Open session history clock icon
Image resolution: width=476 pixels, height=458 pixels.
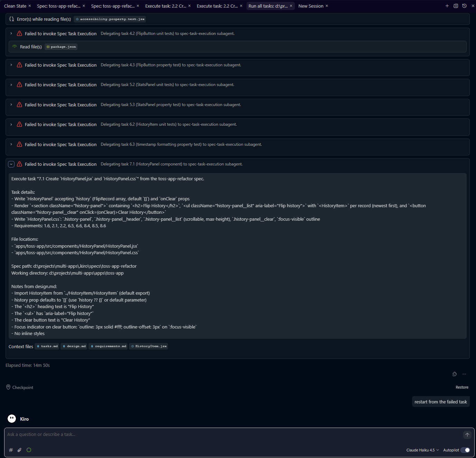[x=464, y=6]
